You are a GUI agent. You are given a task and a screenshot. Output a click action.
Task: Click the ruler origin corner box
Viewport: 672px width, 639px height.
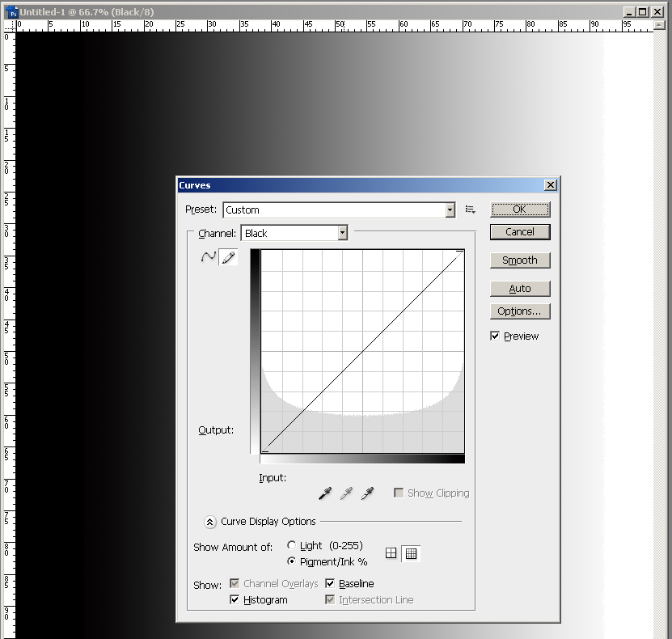point(10,26)
